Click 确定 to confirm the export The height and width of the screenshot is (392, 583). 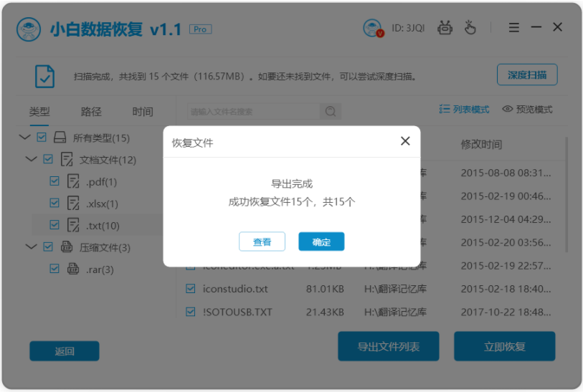[321, 242]
